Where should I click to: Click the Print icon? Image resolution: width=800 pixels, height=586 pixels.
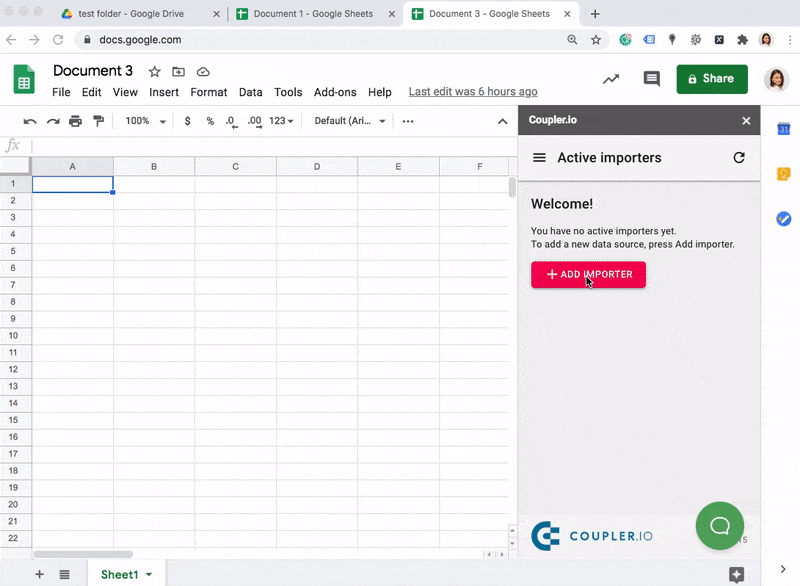(75, 120)
